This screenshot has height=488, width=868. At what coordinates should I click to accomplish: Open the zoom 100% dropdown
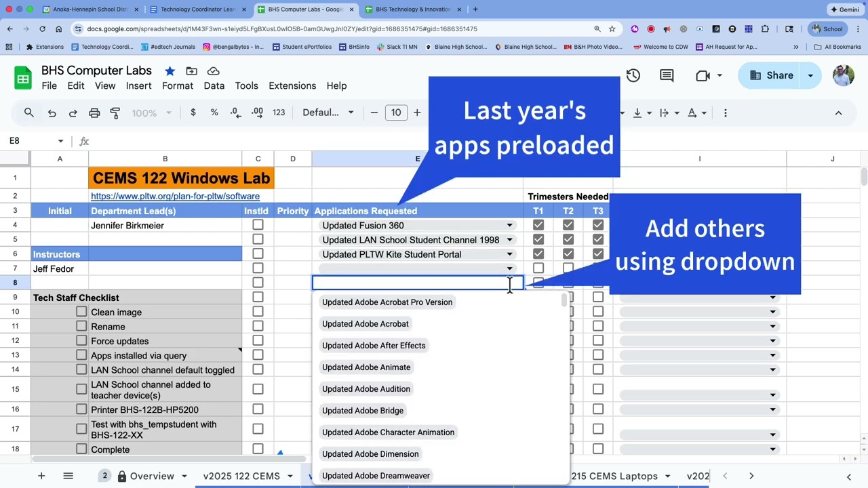pos(151,113)
